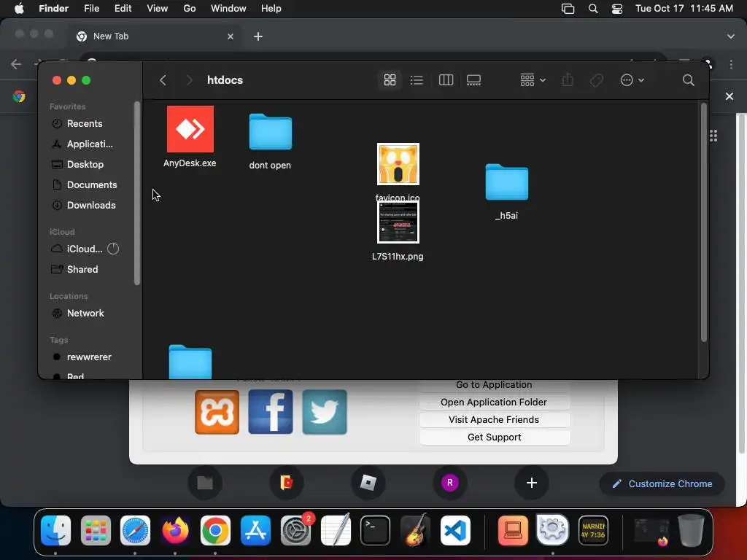This screenshot has width=747, height=560.
Task: Open Chrome tab search dropdown arrow
Action: pos(730,36)
